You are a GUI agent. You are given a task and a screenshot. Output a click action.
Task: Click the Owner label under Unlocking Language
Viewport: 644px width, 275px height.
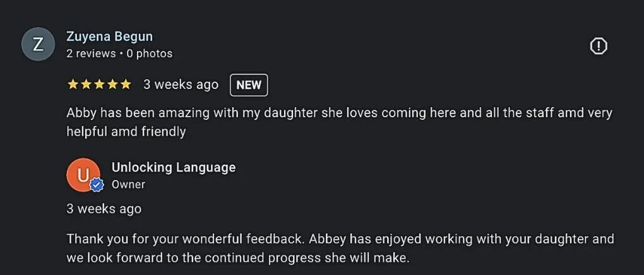129,185
